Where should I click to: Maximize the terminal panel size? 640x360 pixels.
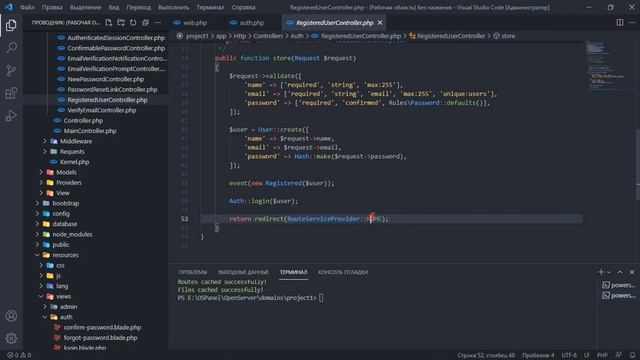click(x=620, y=272)
